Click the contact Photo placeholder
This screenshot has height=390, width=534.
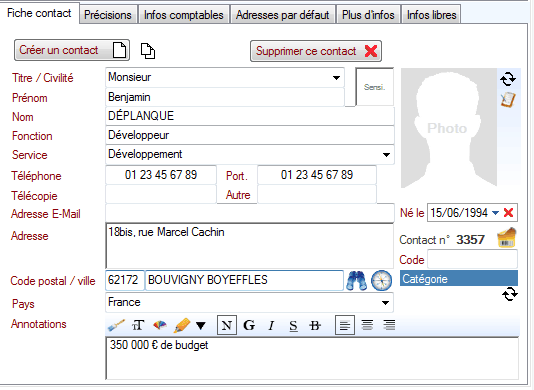point(449,128)
